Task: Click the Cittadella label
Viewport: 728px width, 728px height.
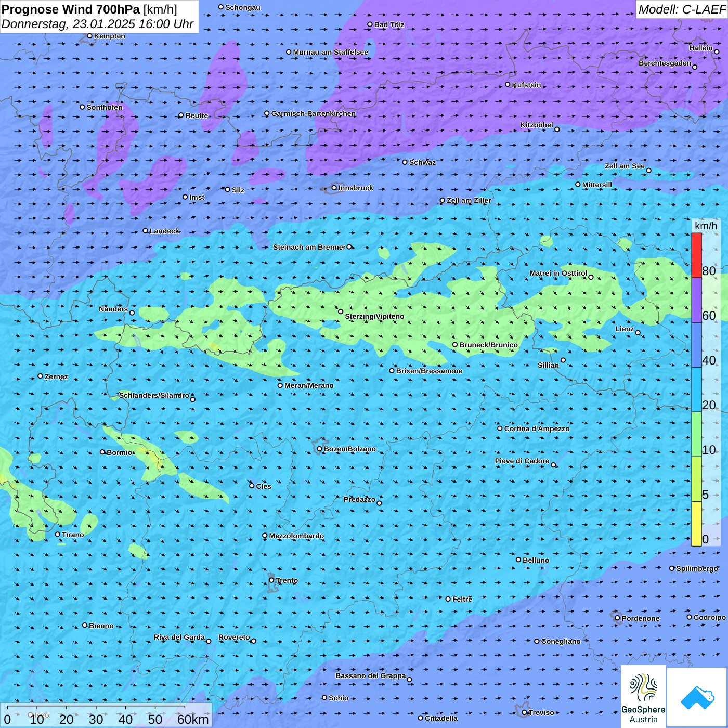Action: (441, 718)
